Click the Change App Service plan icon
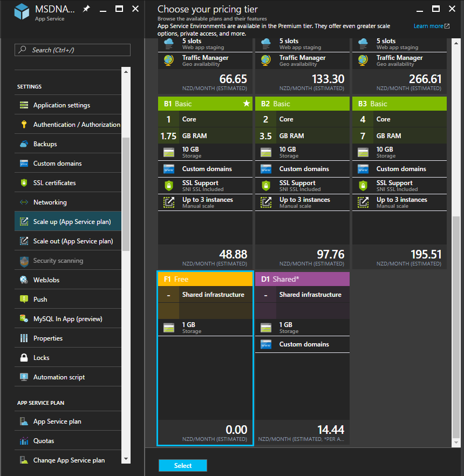 tap(24, 460)
